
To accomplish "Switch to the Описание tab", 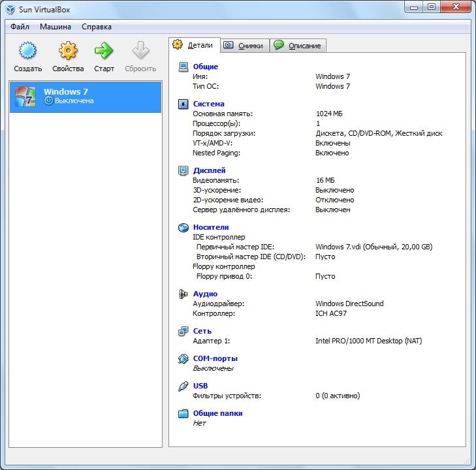I will pyautogui.click(x=297, y=46).
